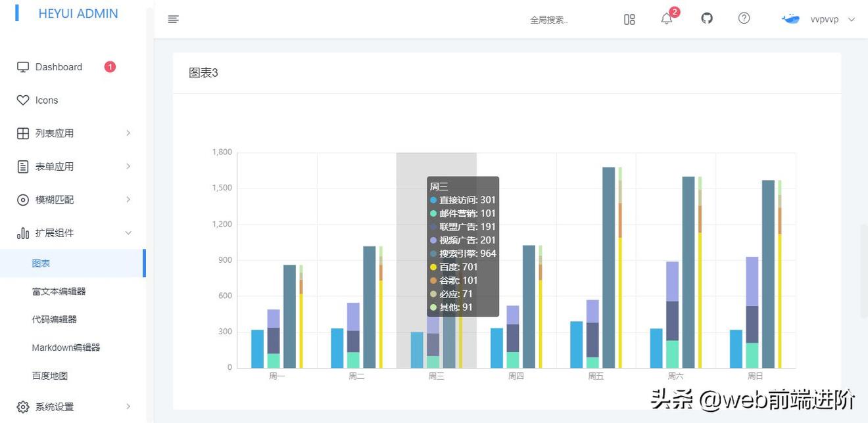Expand the 表单应用 menu group

[57, 166]
